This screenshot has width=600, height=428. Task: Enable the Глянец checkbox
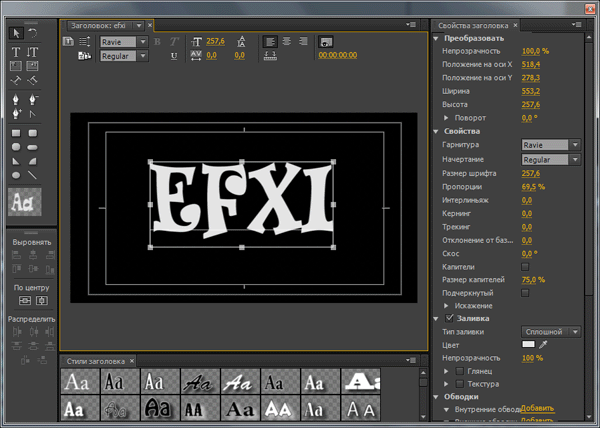point(460,371)
